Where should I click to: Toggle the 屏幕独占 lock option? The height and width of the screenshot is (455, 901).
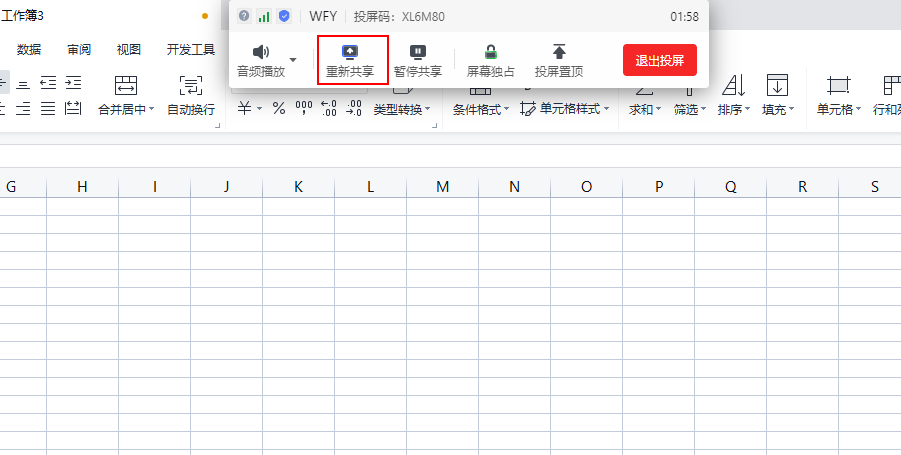click(x=490, y=61)
